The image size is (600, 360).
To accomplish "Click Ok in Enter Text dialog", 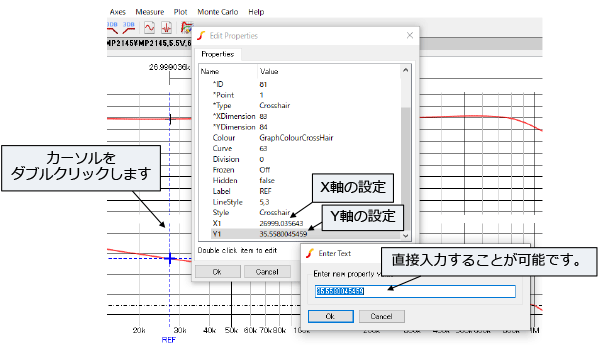I will pyautogui.click(x=331, y=316).
